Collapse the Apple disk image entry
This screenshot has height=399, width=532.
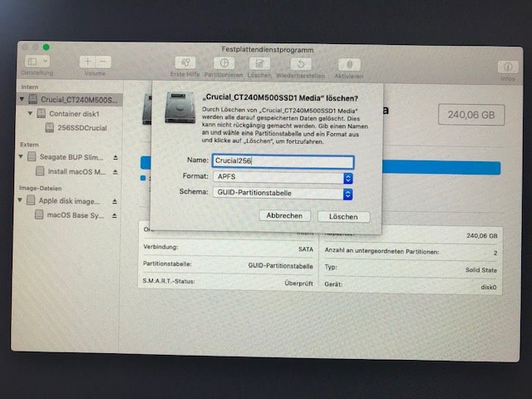[20, 200]
